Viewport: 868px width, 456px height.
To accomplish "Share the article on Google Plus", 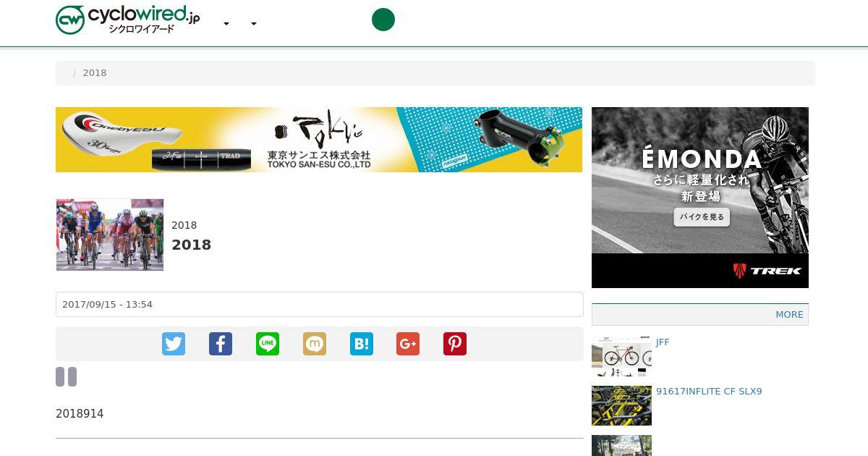I will pyautogui.click(x=408, y=344).
